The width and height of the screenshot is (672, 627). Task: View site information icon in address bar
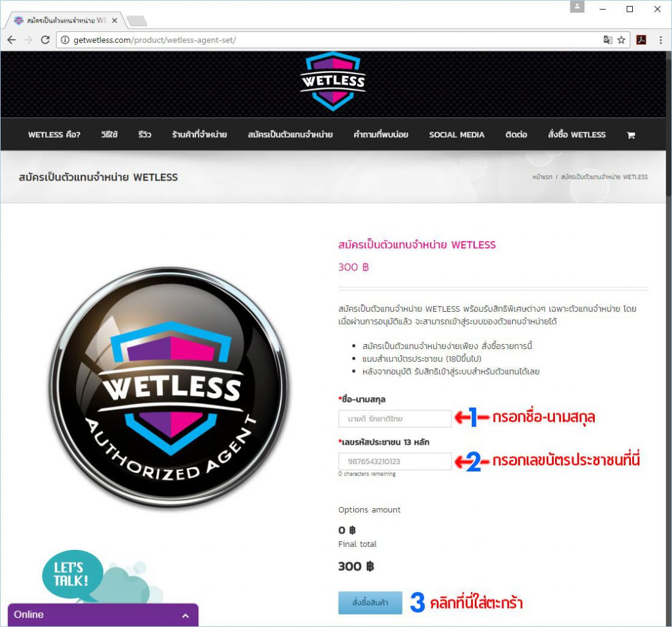tap(65, 40)
